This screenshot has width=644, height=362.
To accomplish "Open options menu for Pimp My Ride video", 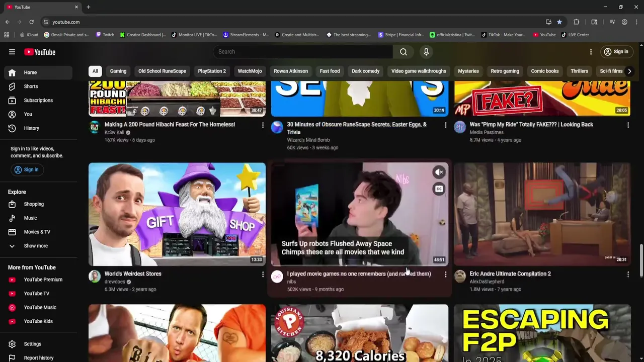I will click(628, 125).
